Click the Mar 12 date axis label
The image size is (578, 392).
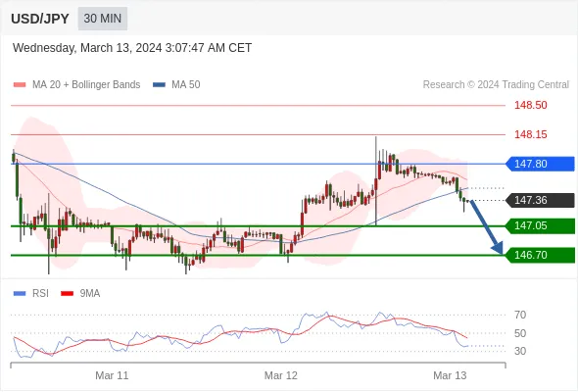281,375
